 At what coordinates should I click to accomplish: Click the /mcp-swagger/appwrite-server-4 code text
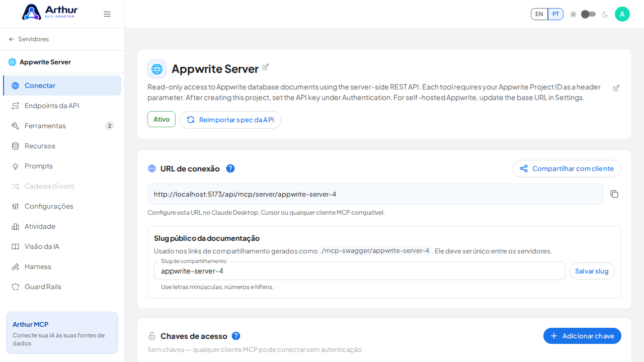point(375,251)
